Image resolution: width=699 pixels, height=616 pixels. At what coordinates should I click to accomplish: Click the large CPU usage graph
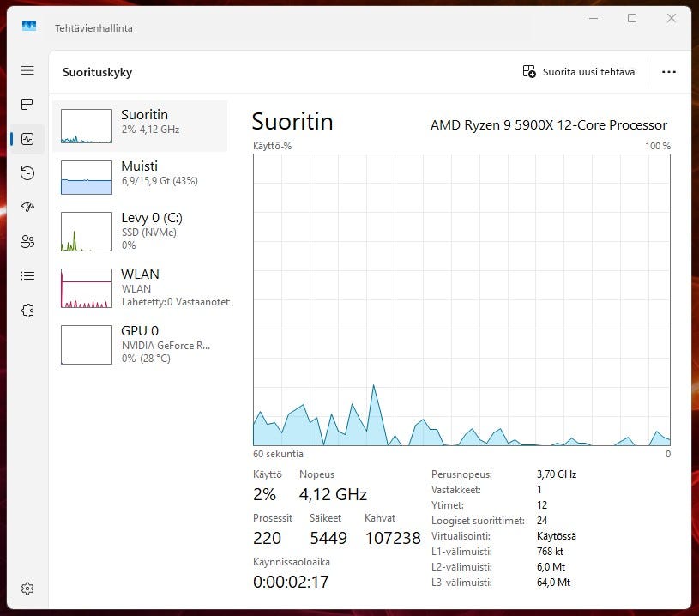coord(461,299)
